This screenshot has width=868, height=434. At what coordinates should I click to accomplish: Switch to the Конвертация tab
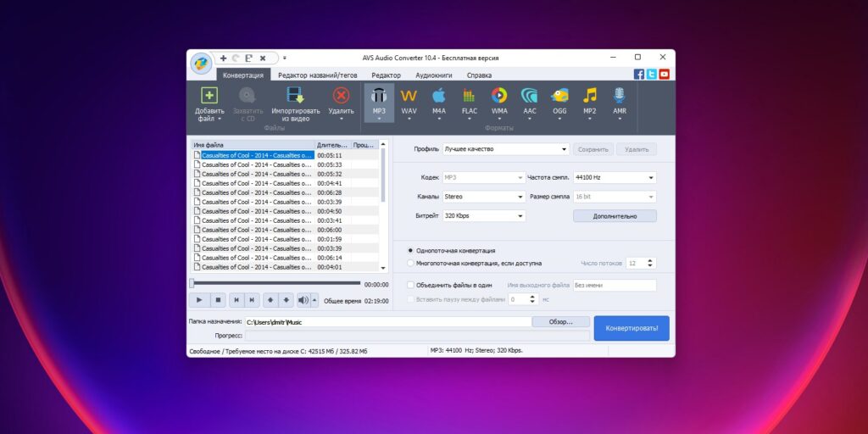243,75
